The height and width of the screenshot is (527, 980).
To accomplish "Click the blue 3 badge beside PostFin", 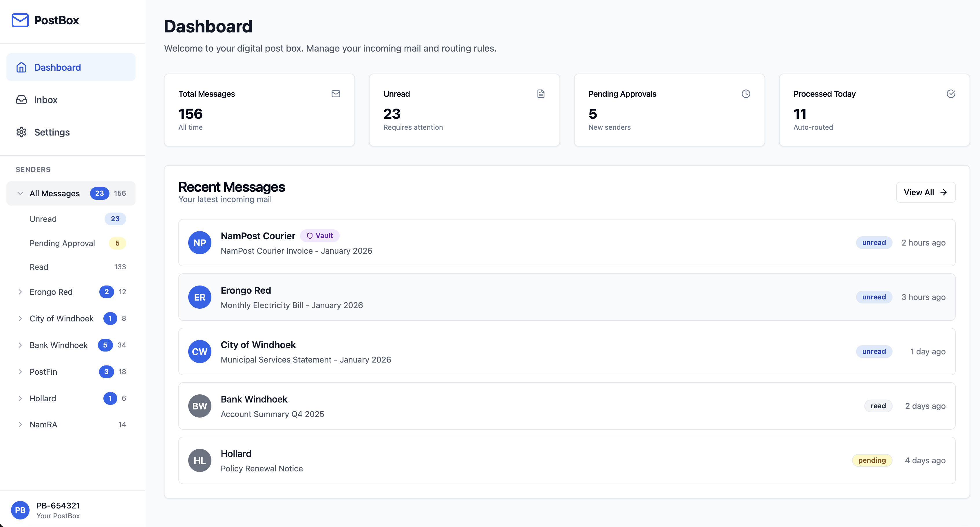I will click(x=106, y=372).
